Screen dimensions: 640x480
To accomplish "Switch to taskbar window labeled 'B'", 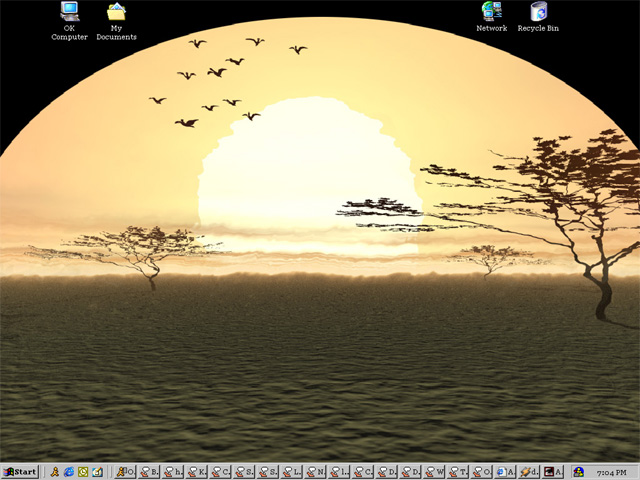I will [150, 471].
